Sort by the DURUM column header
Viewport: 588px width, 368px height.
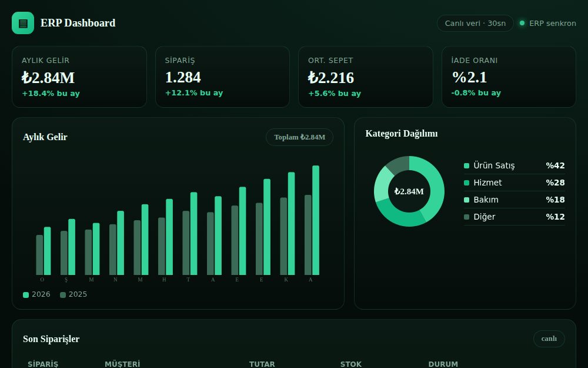pos(443,364)
